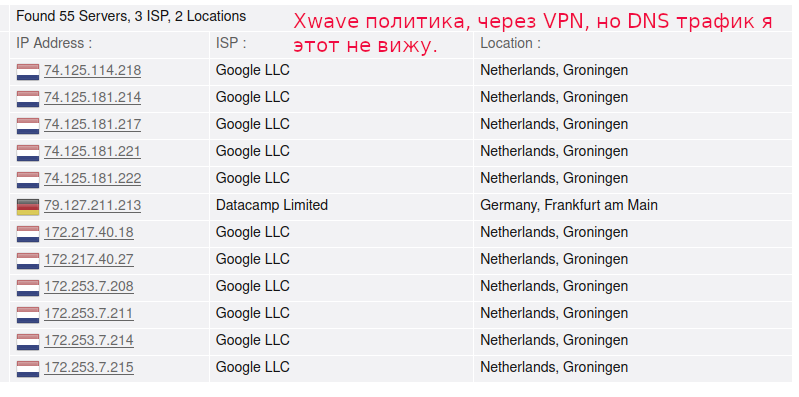Select the ISP column header

point(231,43)
